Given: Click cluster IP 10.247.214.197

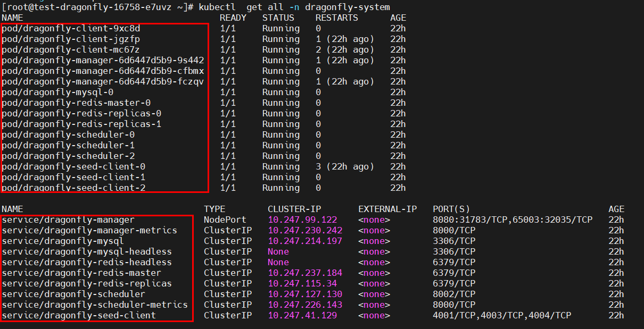Looking at the screenshot, I should (x=305, y=241).
